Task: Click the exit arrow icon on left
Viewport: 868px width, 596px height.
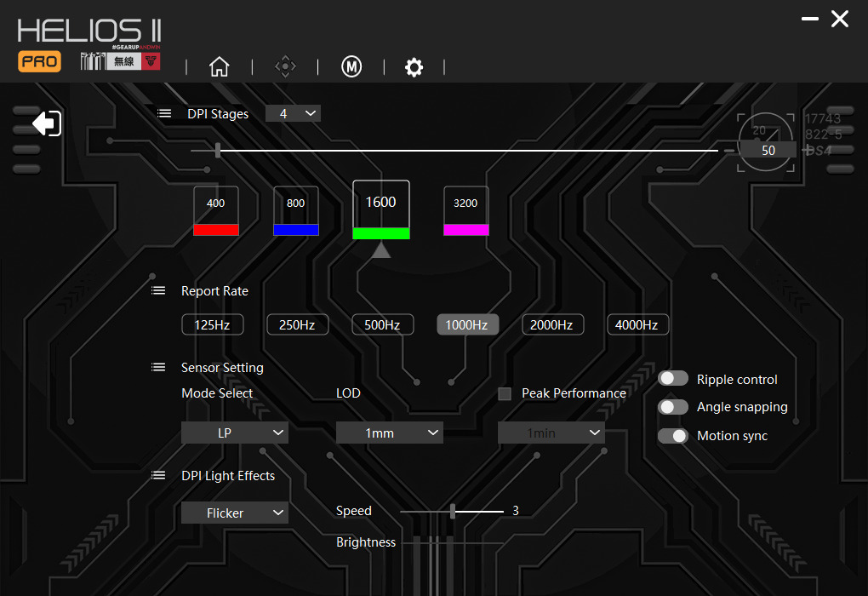Action: point(47,123)
